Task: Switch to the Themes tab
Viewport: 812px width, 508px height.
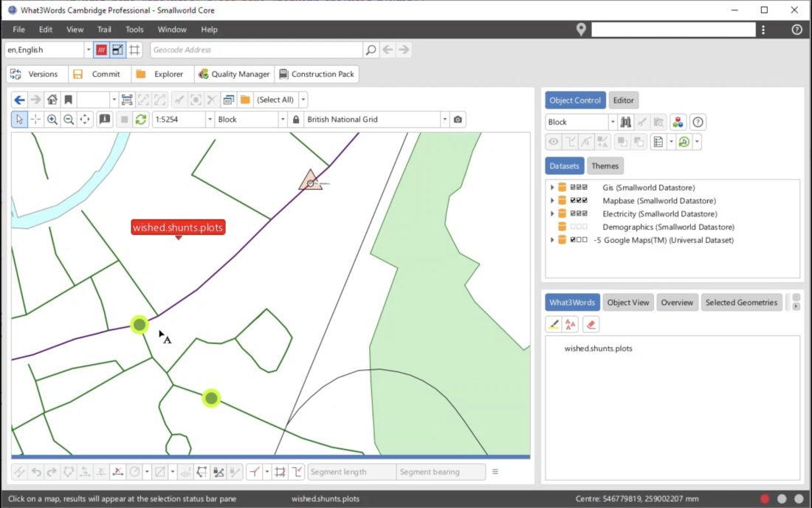Action: tap(605, 166)
